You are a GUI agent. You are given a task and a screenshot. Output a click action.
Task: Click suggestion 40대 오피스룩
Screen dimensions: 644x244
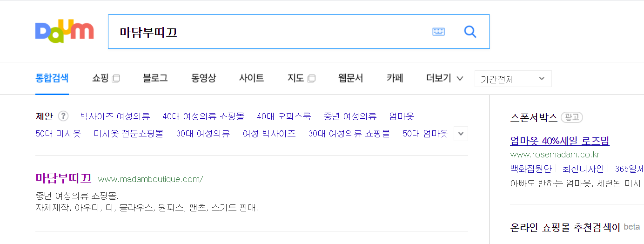(x=284, y=116)
